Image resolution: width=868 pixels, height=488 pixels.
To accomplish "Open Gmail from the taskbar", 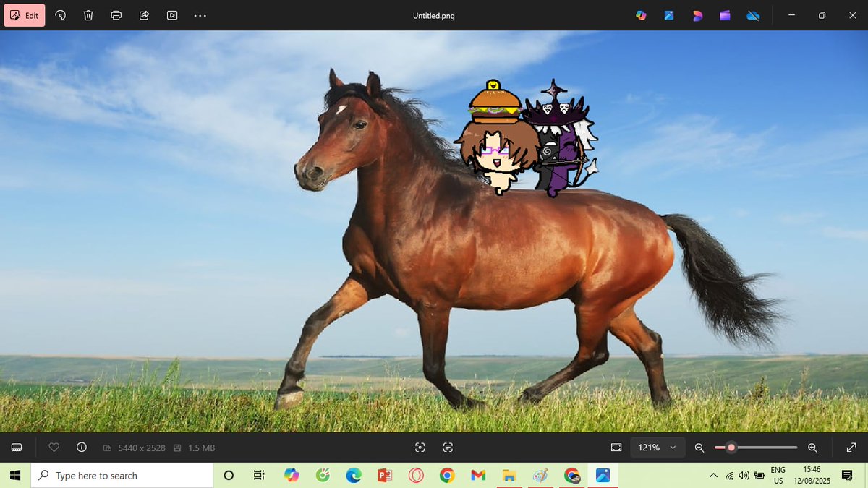I will (478, 476).
